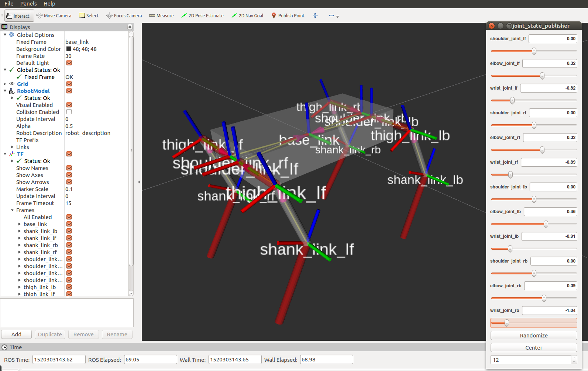Toggle the Default Light checkbox
588x371 pixels.
point(69,63)
